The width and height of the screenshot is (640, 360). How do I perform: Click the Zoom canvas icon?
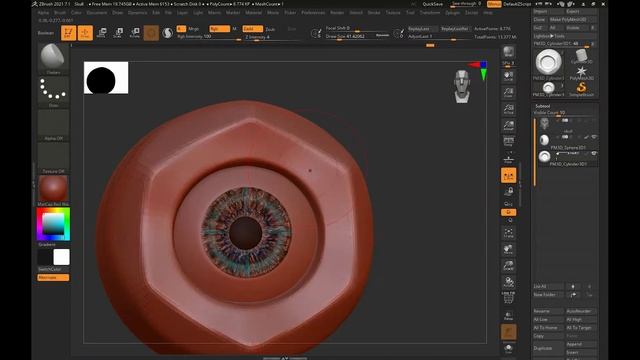(509, 93)
